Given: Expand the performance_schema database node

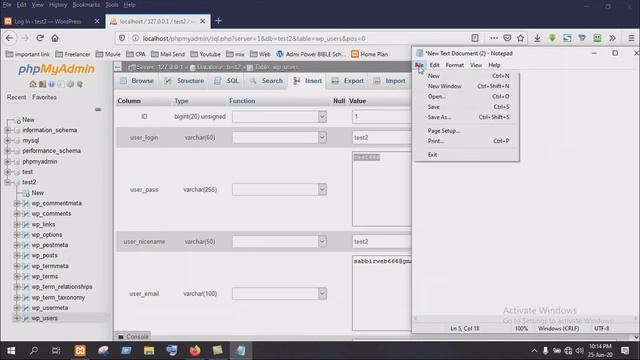Looking at the screenshot, I should 7,151.
